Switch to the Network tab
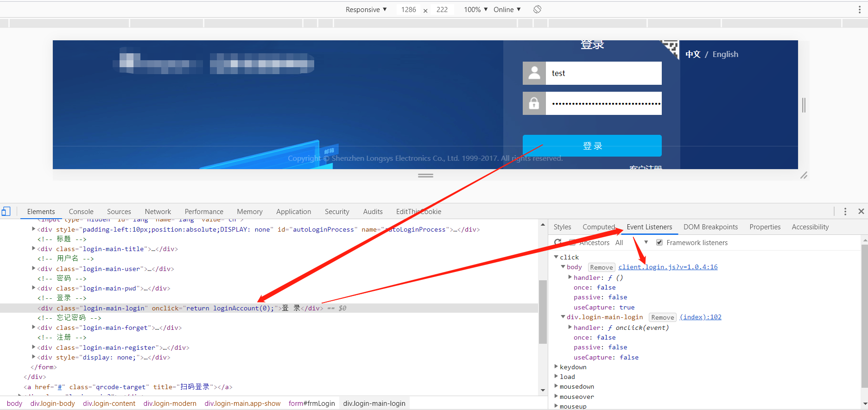This screenshot has width=868, height=410. [x=158, y=211]
